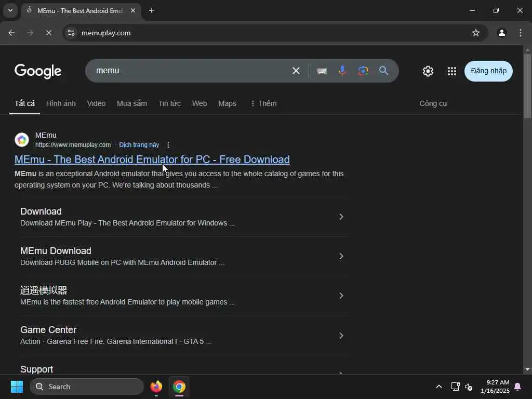This screenshot has height=399, width=532.
Task: Open the tab search dropdown
Action: click(10, 10)
